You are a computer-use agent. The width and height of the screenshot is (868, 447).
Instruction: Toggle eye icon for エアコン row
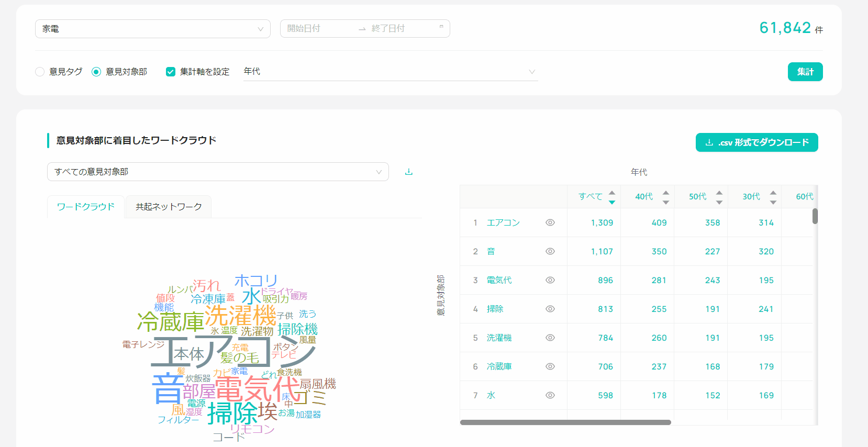[550, 222]
